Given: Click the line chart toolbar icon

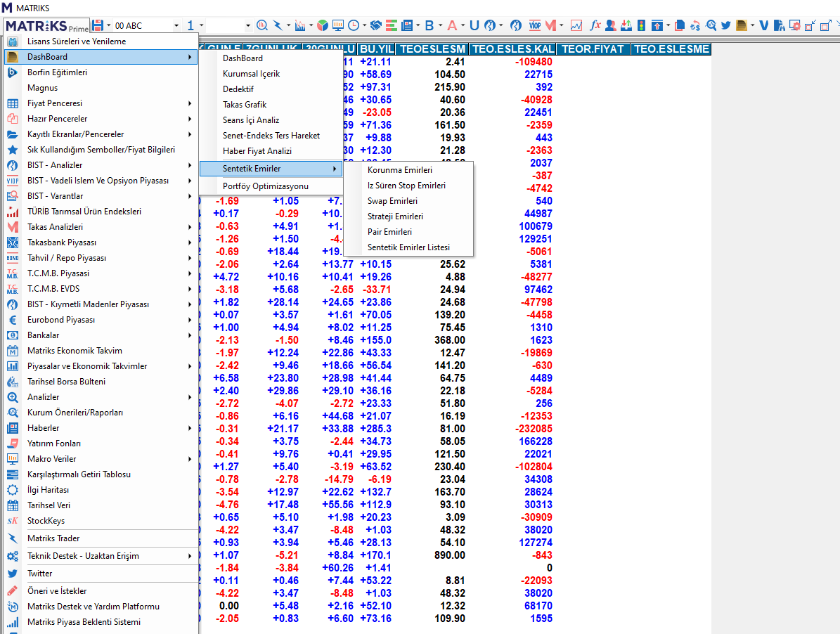Looking at the screenshot, I should click(x=576, y=25).
